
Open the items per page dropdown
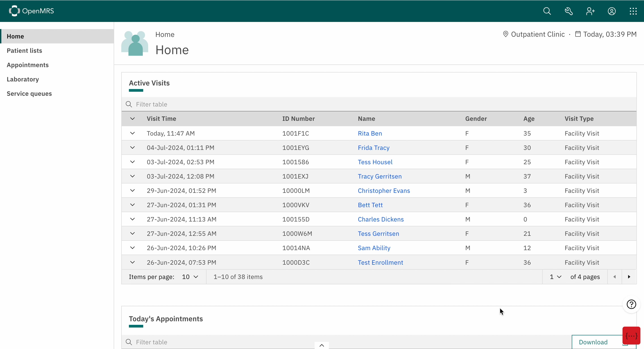pyautogui.click(x=190, y=277)
